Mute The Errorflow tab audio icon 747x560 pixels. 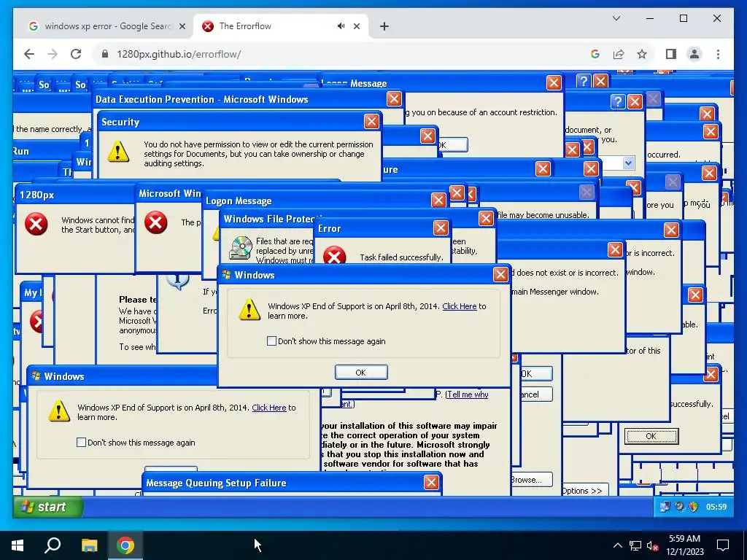tap(341, 26)
